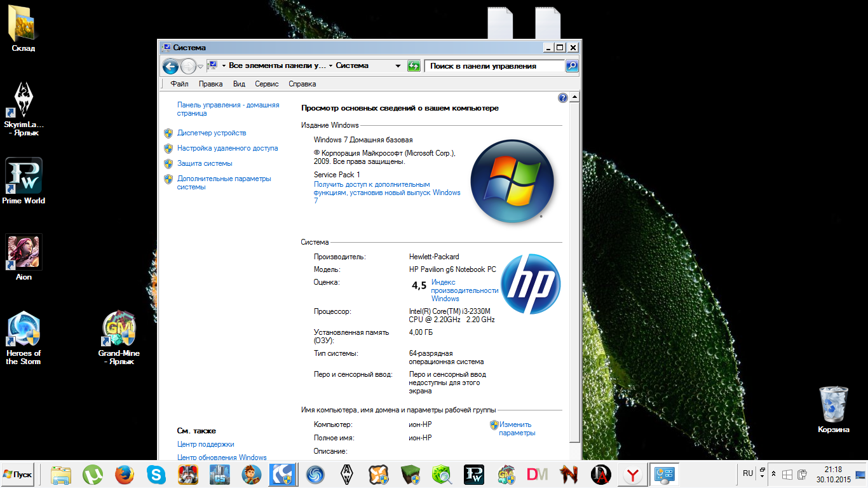
Task: Open Индекс производительности Windows link
Action: pyautogui.click(x=465, y=290)
